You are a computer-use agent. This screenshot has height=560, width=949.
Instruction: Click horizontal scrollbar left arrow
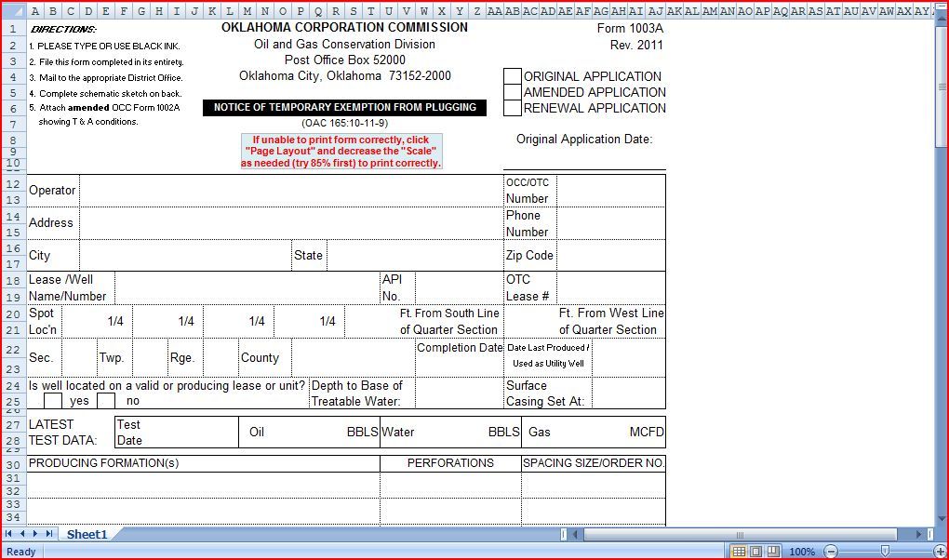click(575, 535)
